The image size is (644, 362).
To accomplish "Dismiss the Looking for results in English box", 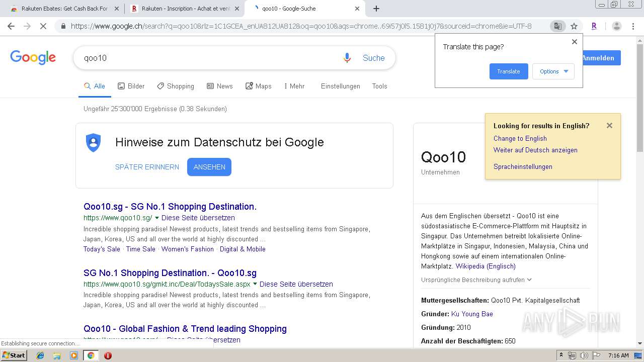I will [x=609, y=126].
